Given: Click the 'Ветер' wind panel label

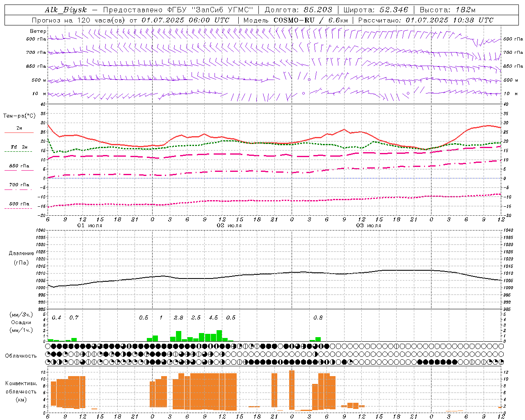Looking at the screenshot, I should coord(38,31).
